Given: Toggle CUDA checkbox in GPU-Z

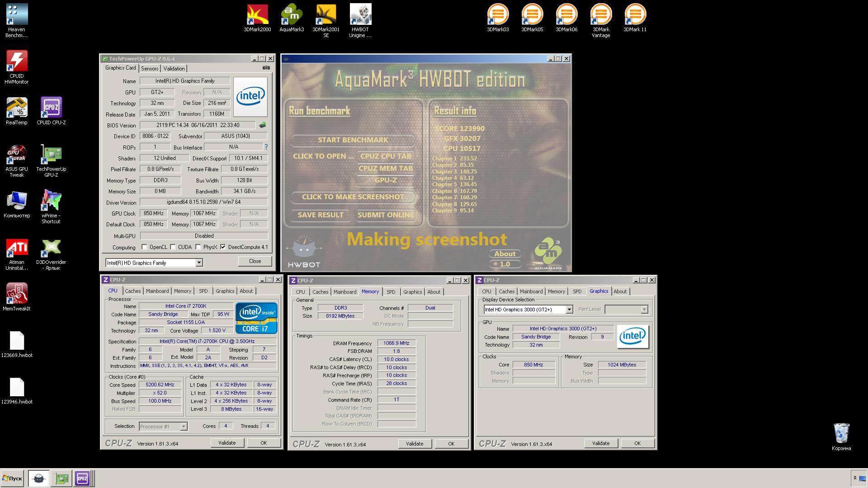Looking at the screenshot, I should (x=173, y=247).
